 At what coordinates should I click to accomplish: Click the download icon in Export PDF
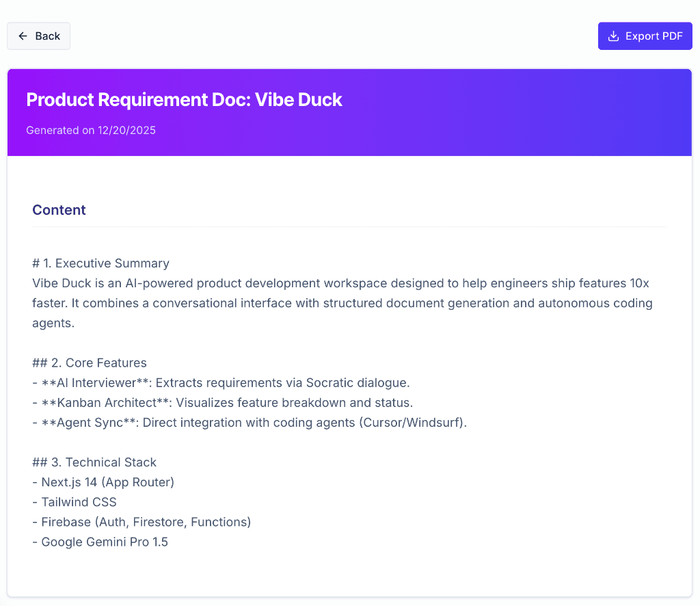click(613, 36)
